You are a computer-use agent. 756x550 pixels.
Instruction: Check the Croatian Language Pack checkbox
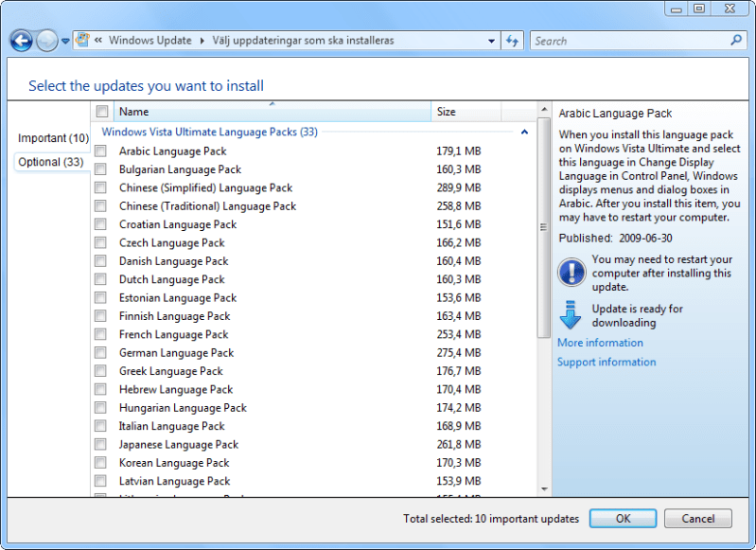point(100,224)
